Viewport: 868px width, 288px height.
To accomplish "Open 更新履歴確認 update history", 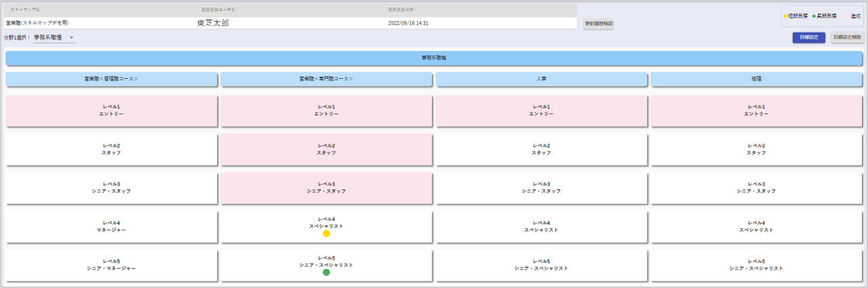I will 599,24.
